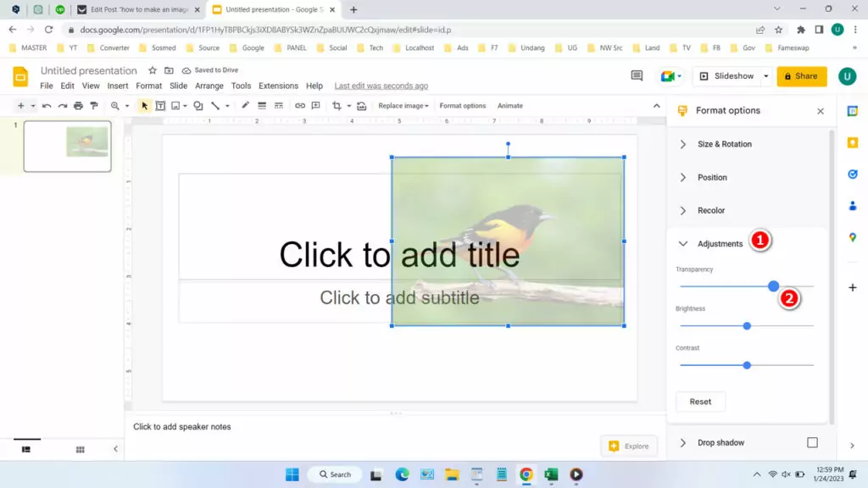Image resolution: width=868 pixels, height=488 pixels.
Task: Click the Transparency slider handle
Action: point(773,286)
